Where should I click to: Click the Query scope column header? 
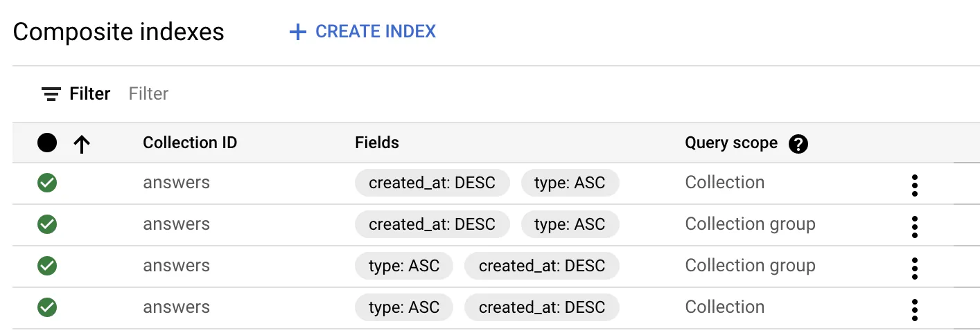(x=731, y=143)
